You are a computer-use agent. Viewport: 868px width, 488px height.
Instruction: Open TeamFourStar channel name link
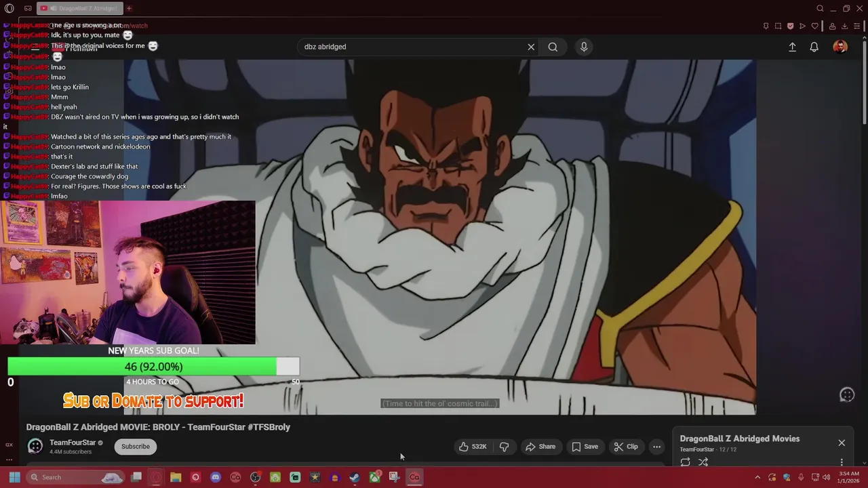pos(73,443)
